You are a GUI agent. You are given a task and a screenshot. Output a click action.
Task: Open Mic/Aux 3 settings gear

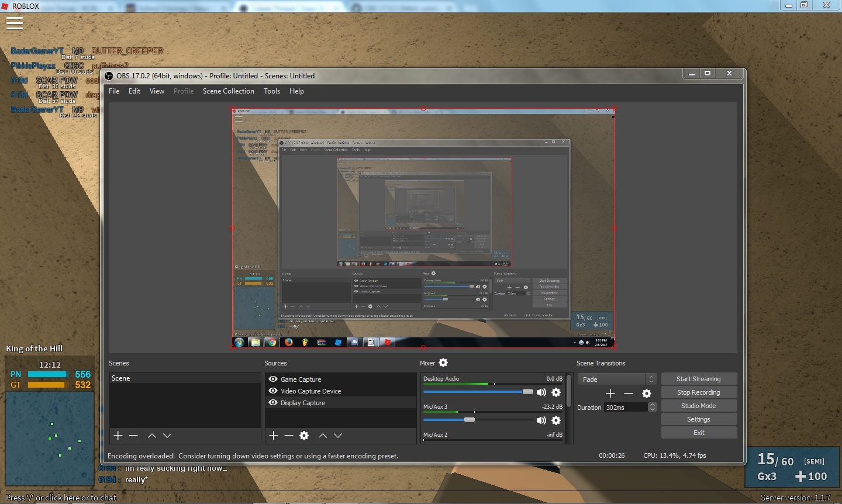pyautogui.click(x=556, y=420)
